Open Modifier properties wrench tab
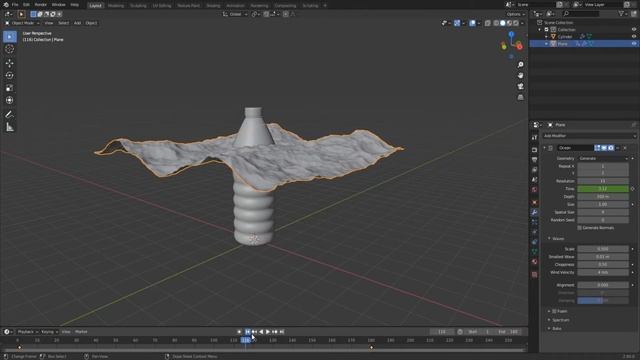This screenshot has height=360, width=640. [x=534, y=212]
